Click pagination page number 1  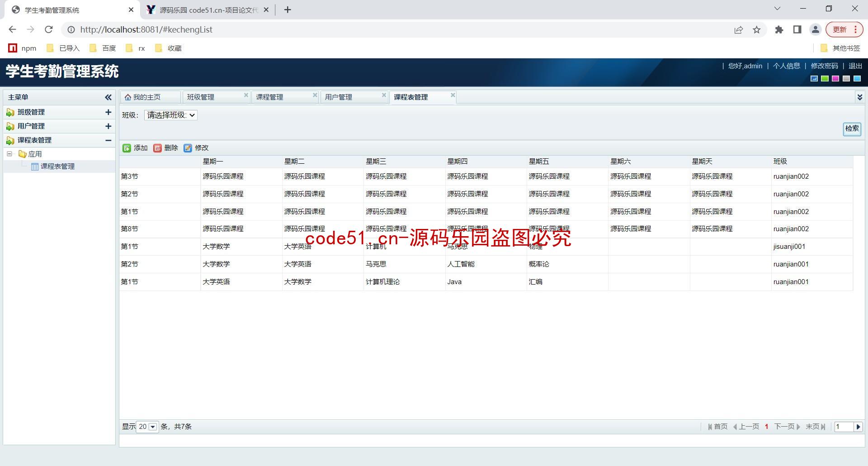[767, 427]
